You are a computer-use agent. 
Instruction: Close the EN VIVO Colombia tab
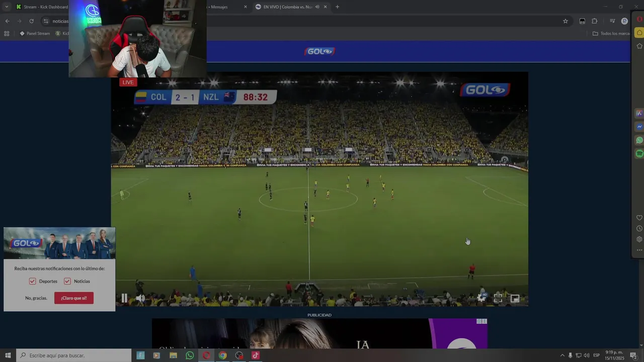(325, 7)
